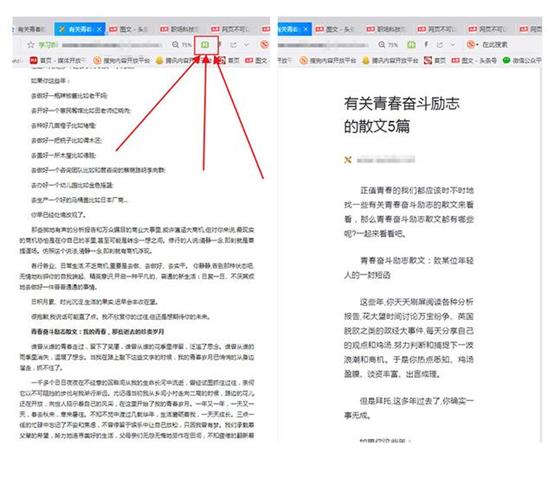This screenshot has height=484, width=554.
Task: Switch to 图文 - 头条 tab in right window
Action: coord(335,29)
